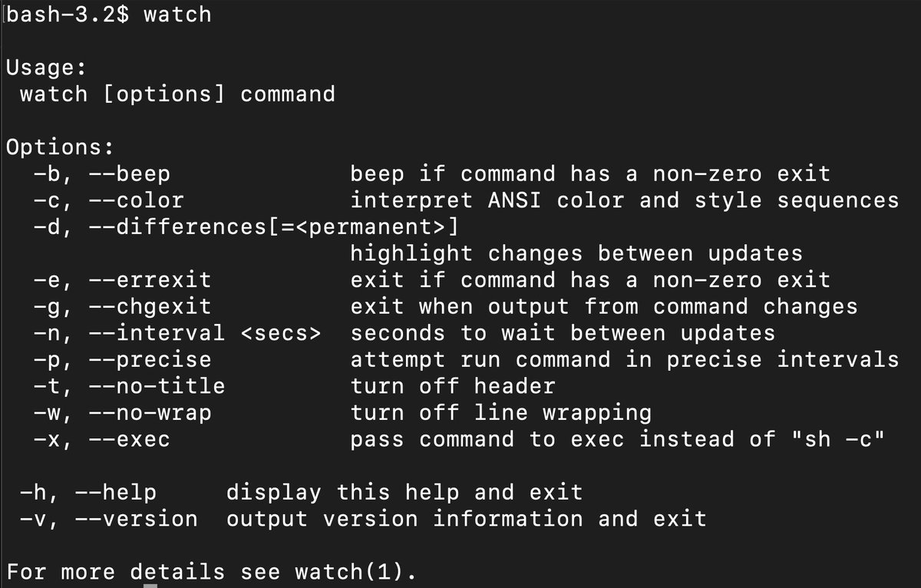
Task: Click the --no-title option flag
Action: pos(157,385)
